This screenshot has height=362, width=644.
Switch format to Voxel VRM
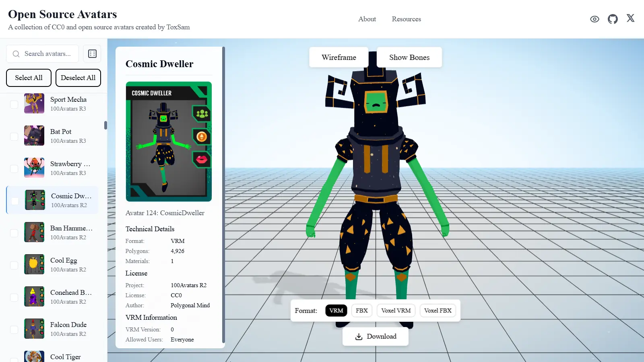(396, 311)
